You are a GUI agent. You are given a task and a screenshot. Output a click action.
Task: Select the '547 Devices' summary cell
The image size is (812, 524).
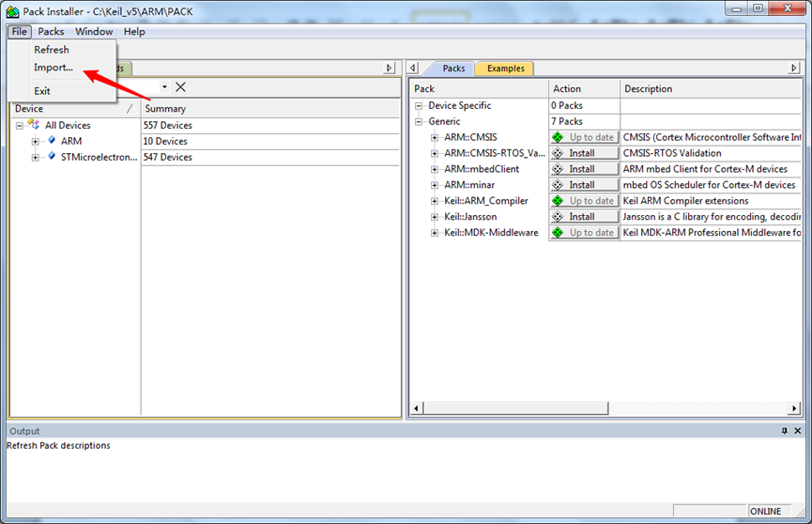click(270, 158)
